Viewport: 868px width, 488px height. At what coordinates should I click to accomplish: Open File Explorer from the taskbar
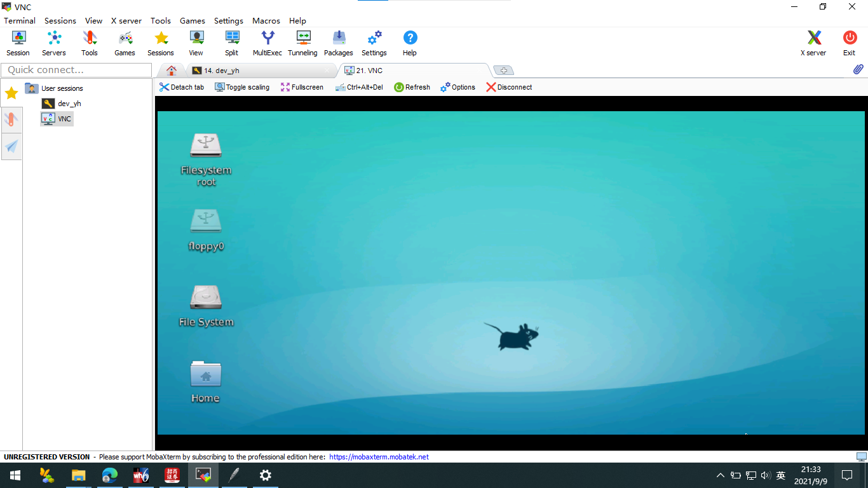click(x=78, y=475)
